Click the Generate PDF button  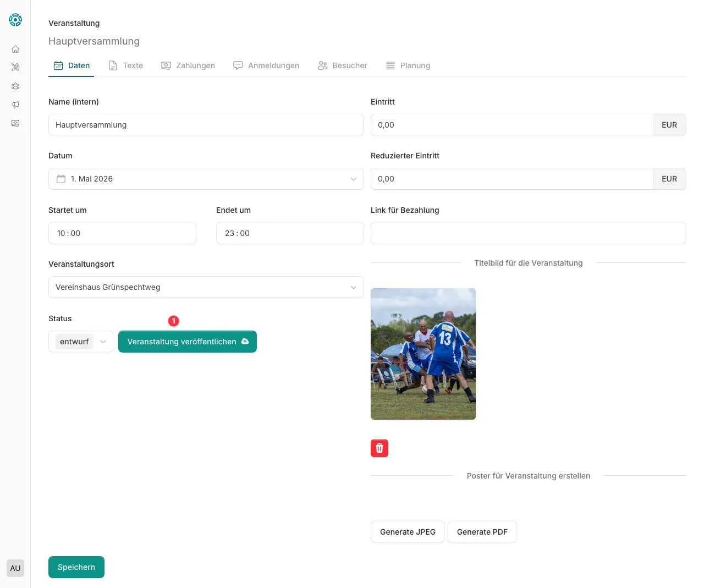482,532
